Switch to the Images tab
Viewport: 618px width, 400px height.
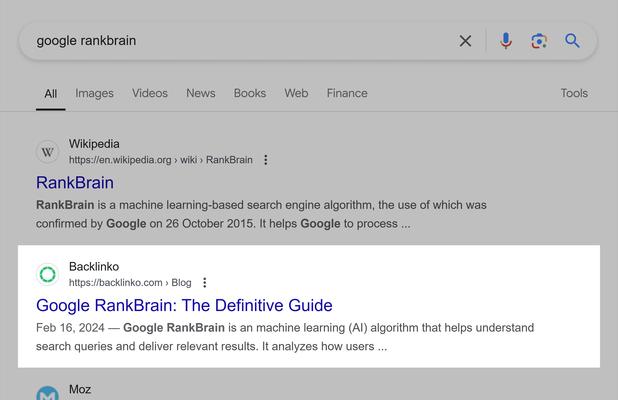click(x=94, y=93)
